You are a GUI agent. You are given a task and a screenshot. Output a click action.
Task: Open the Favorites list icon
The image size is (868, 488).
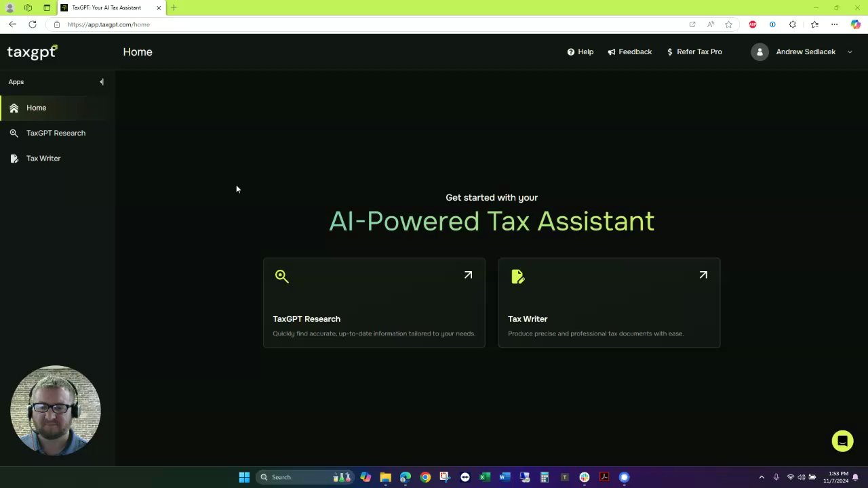point(814,24)
